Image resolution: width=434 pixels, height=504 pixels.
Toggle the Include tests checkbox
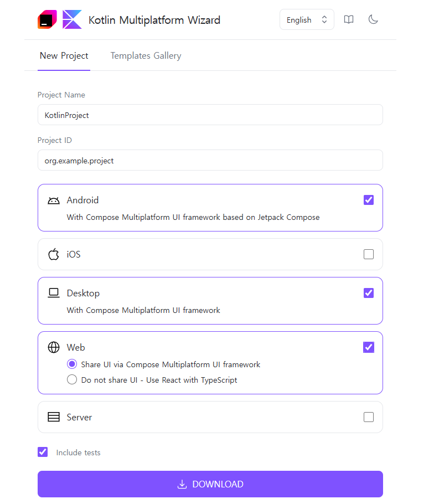[x=43, y=452]
